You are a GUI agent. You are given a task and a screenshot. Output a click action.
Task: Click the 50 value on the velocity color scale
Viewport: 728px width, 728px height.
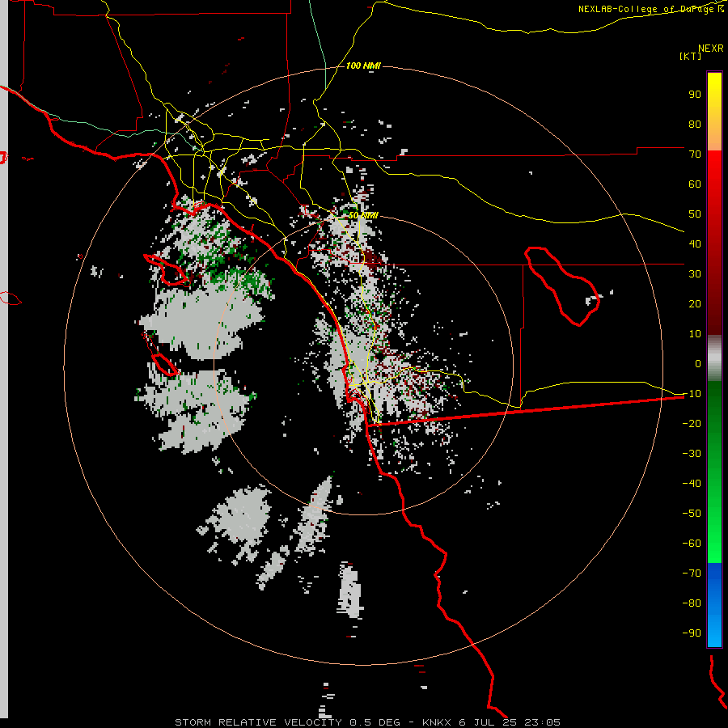695,214
